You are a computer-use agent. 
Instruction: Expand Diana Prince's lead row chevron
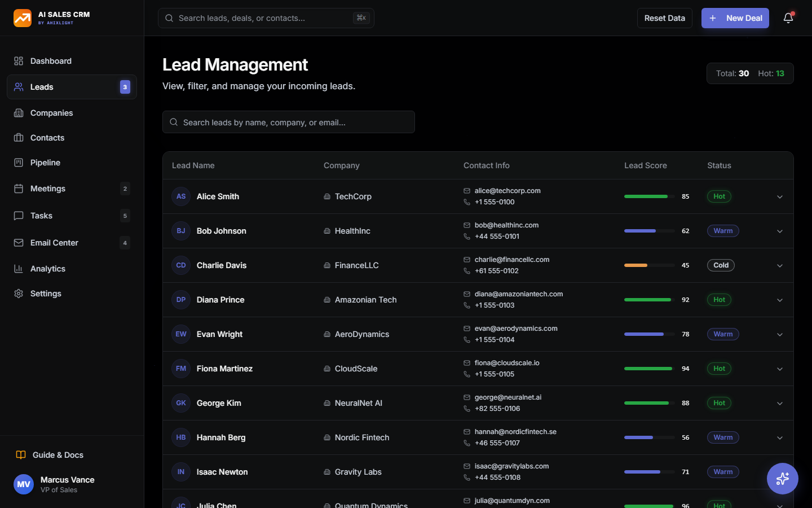780,300
